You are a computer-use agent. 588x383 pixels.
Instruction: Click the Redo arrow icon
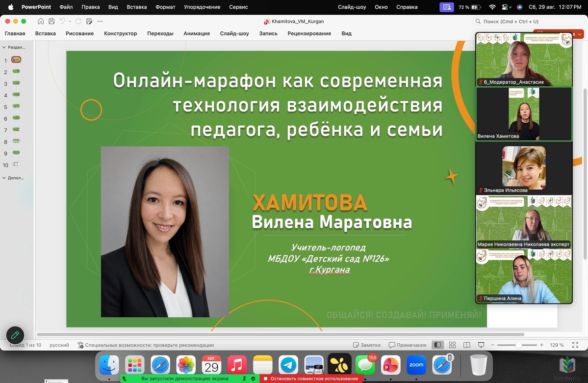pyautogui.click(x=78, y=22)
